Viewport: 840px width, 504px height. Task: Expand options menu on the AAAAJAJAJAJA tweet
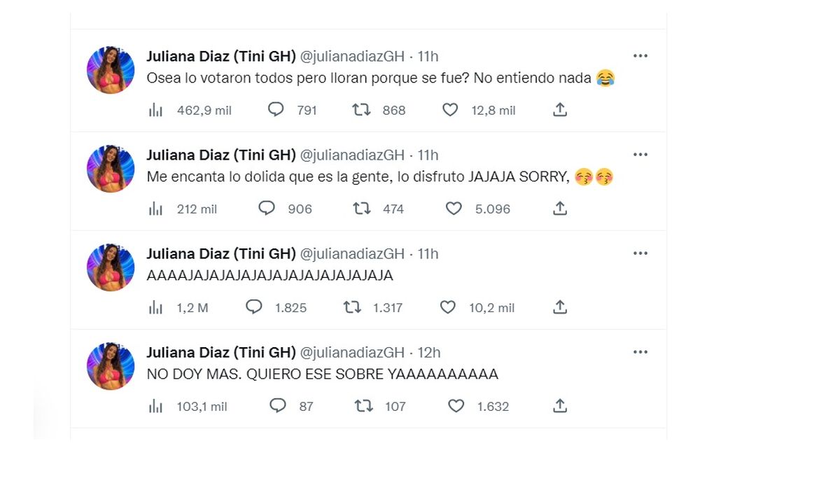tap(640, 253)
